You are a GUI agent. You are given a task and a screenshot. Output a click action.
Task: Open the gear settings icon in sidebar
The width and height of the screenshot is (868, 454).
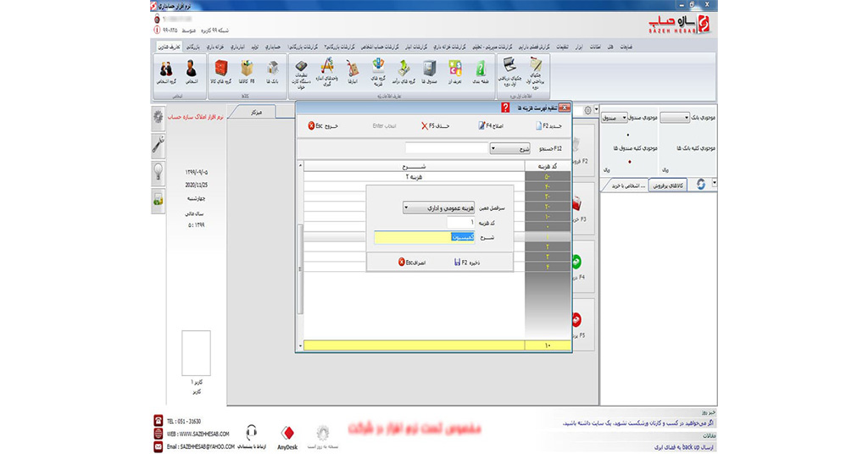coord(158,118)
